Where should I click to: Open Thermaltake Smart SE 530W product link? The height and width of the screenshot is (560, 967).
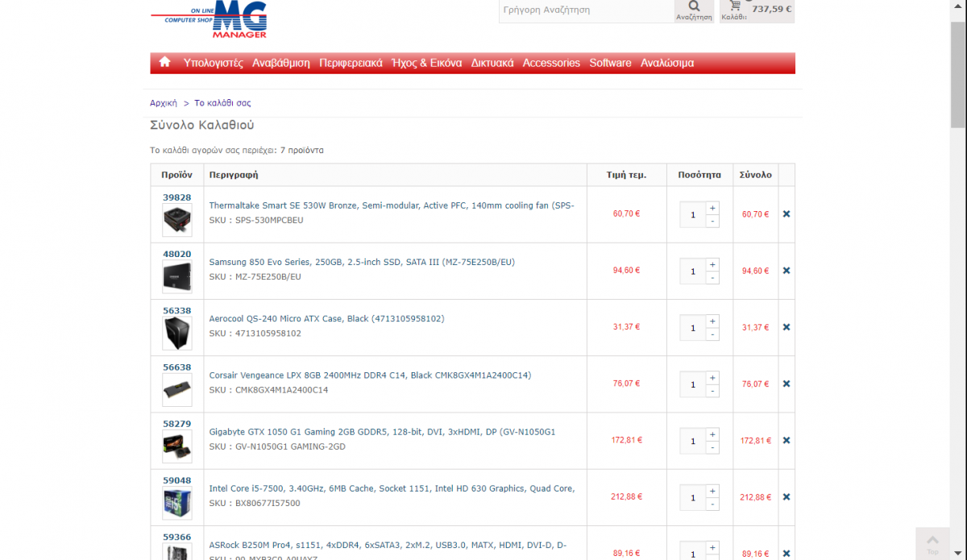pyautogui.click(x=392, y=205)
